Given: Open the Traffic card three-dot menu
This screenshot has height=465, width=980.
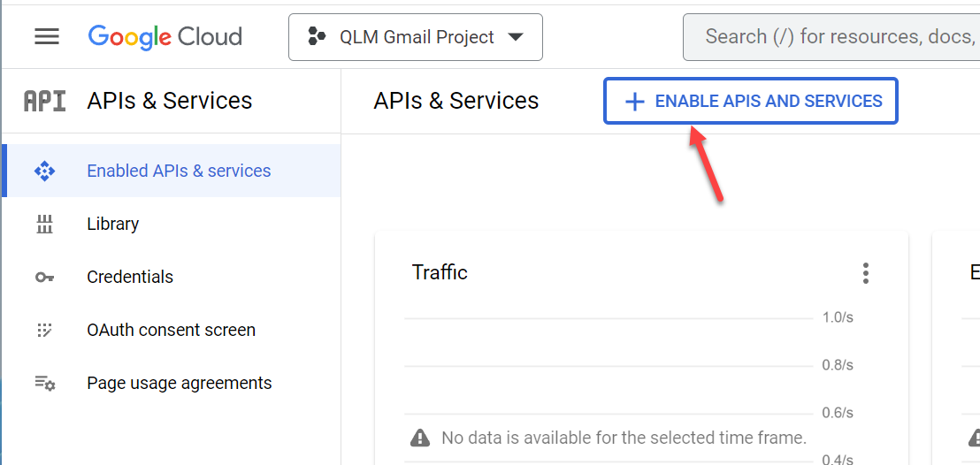Looking at the screenshot, I should 866,273.
